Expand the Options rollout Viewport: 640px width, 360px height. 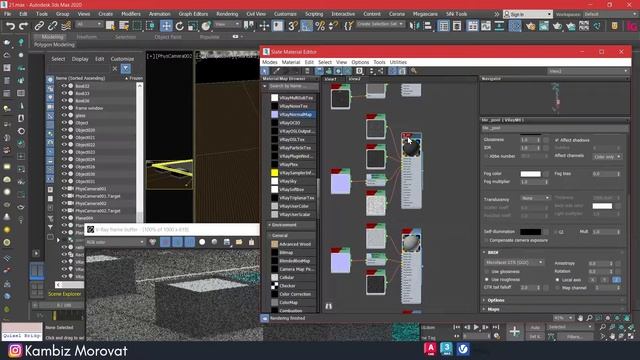[496, 300]
